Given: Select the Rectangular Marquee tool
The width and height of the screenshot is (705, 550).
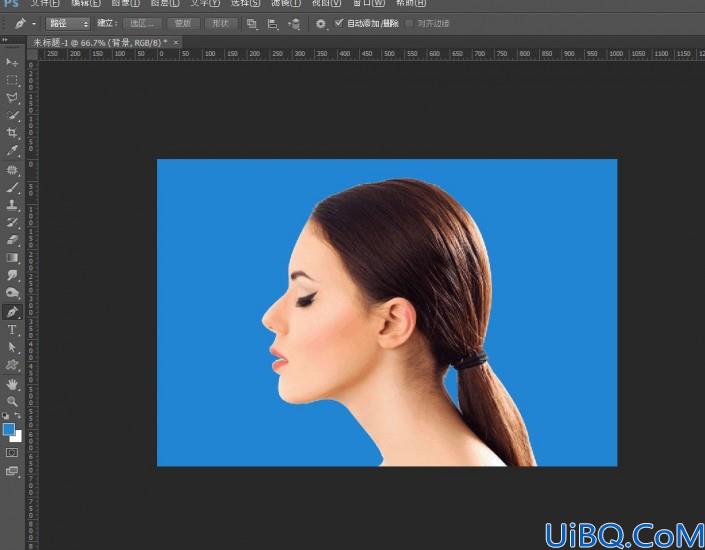Looking at the screenshot, I should (x=12, y=80).
